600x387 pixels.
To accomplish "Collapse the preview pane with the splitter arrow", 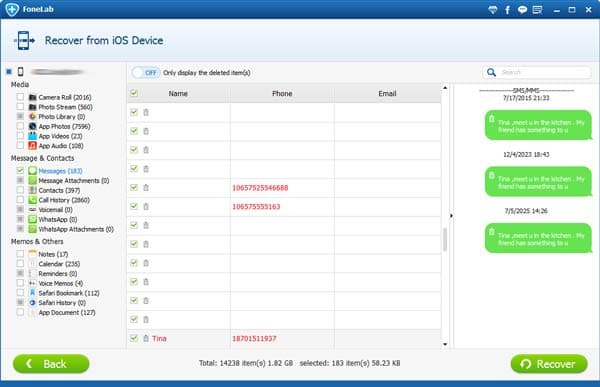I will 451,216.
